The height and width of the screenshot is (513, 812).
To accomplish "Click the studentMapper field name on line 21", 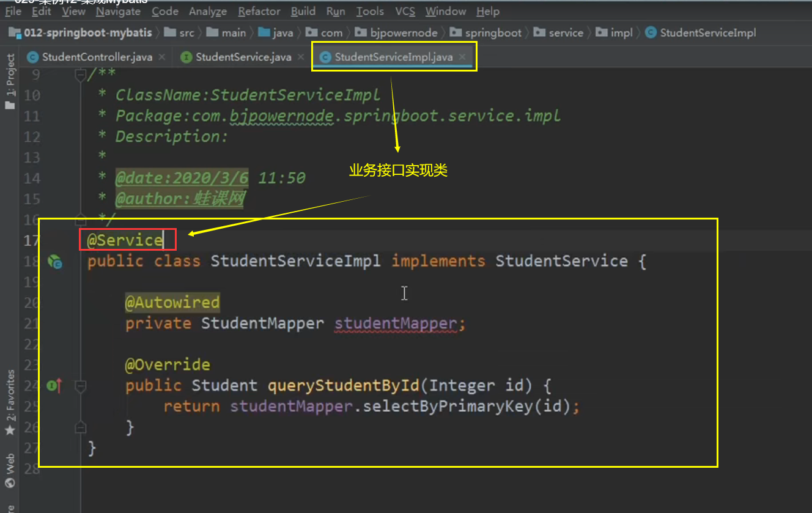I will [x=396, y=323].
